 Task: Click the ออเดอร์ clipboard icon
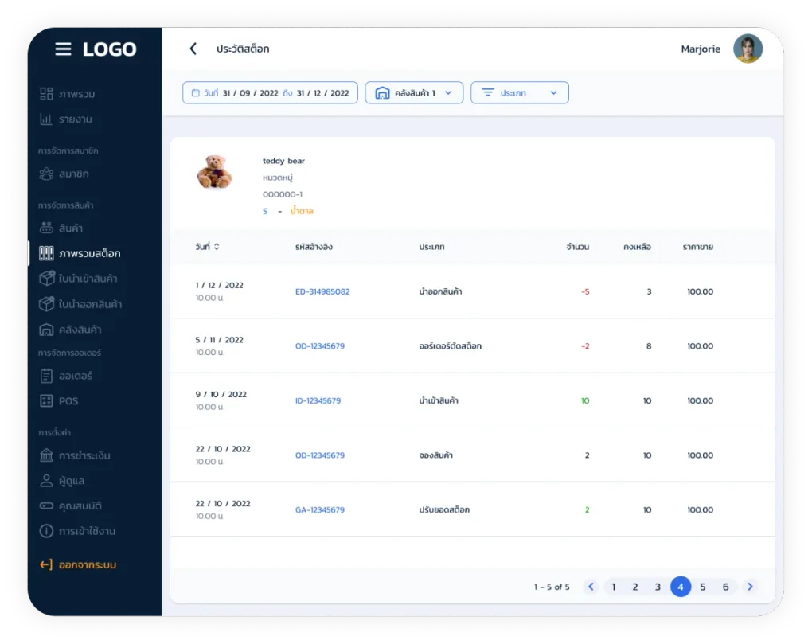point(46,375)
